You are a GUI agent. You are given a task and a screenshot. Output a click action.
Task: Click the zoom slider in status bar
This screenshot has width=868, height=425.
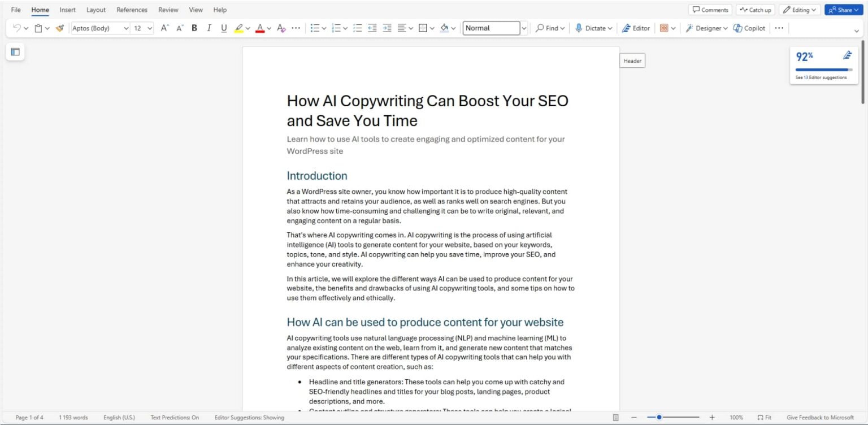[x=673, y=418]
